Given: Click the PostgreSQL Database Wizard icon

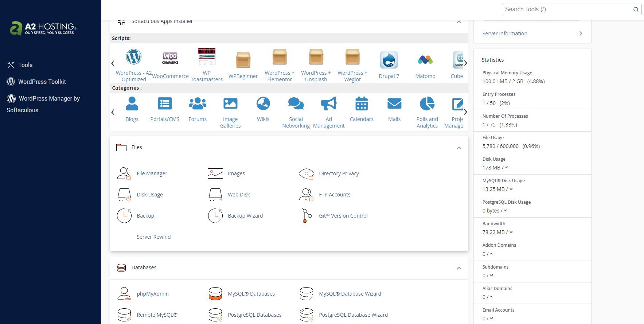Looking at the screenshot, I should [x=307, y=315].
